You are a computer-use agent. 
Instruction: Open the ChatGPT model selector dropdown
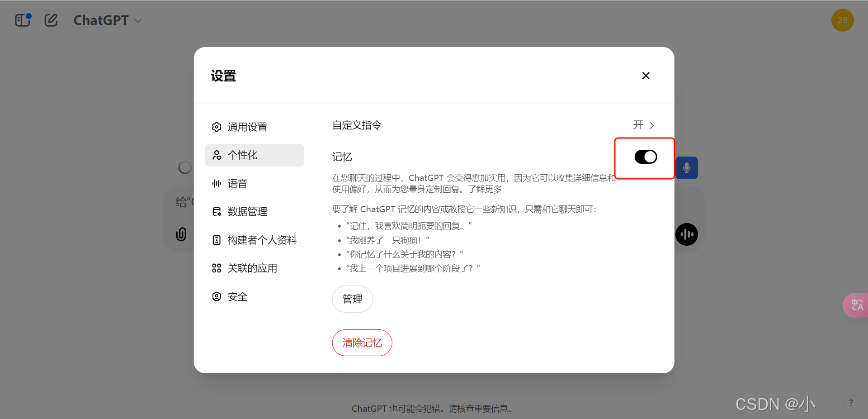coord(108,20)
